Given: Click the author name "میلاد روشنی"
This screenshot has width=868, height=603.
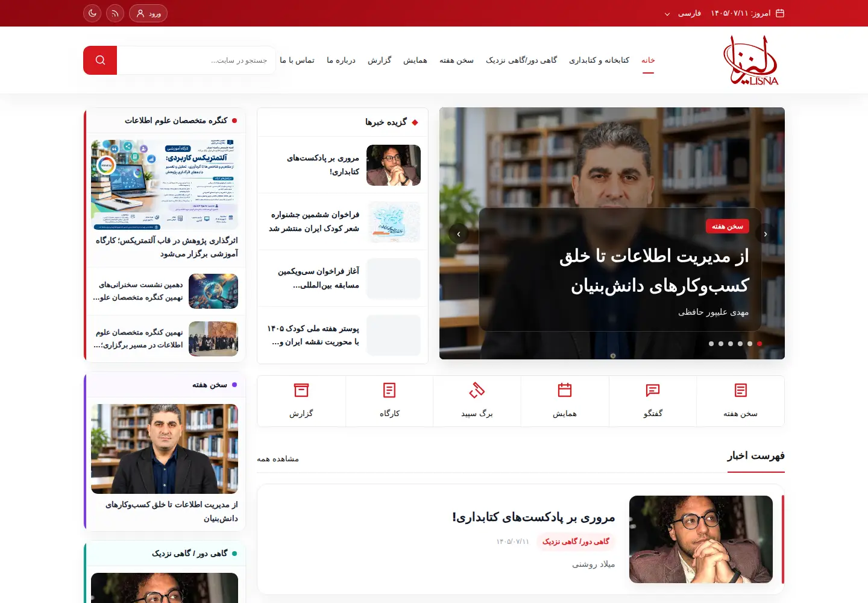Looking at the screenshot, I should [594, 564].
